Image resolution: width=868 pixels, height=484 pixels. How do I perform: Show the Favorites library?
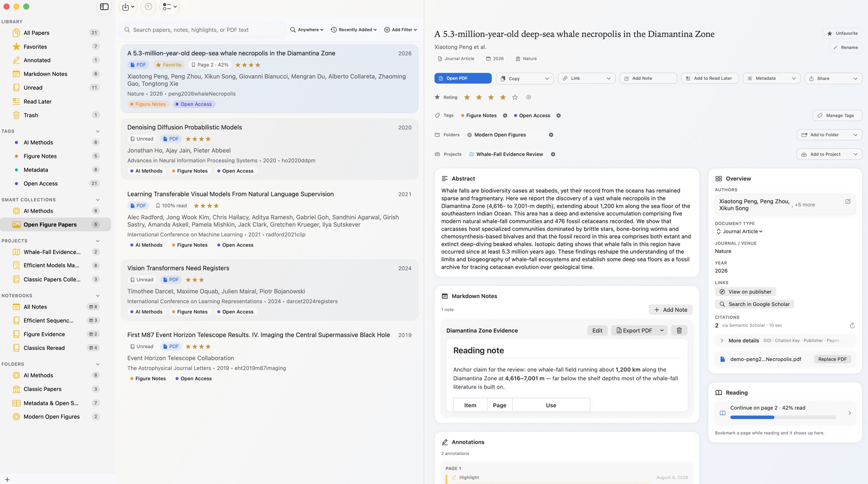55,47
